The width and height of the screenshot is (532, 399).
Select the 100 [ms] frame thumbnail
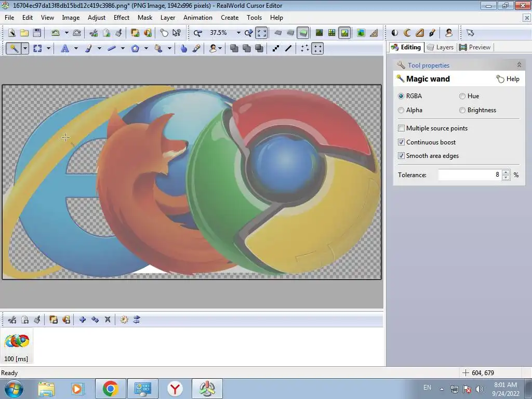(17, 346)
